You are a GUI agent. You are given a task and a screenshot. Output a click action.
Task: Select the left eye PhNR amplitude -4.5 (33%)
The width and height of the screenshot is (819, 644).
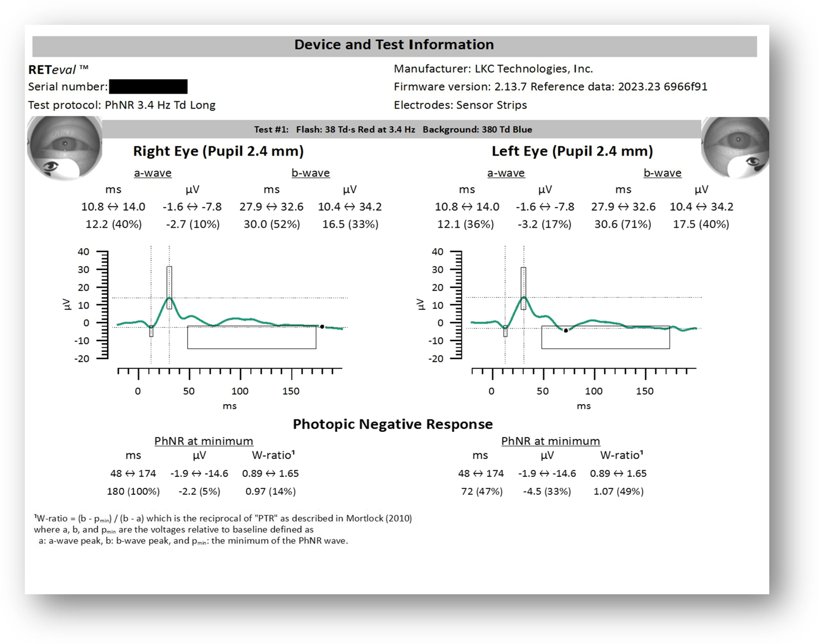point(547,491)
